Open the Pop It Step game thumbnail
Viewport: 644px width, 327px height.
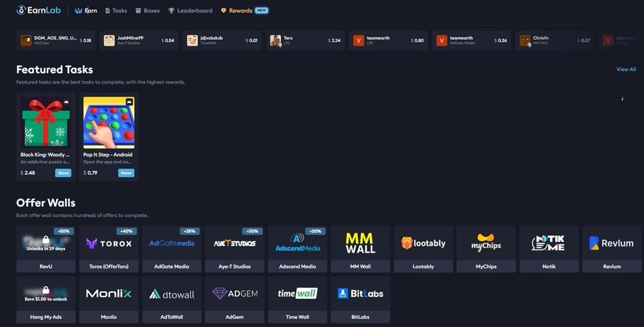tap(109, 122)
